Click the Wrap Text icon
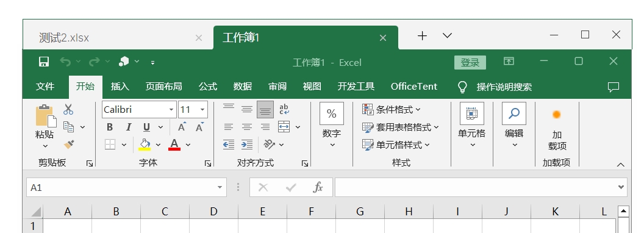 click(x=284, y=109)
